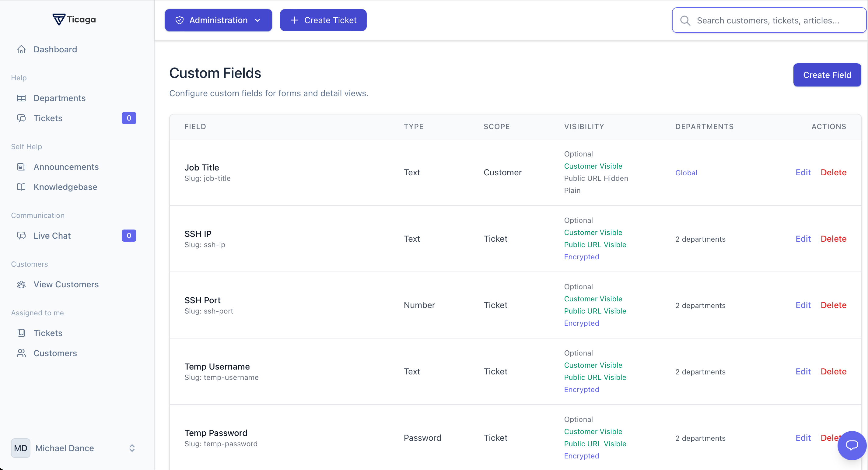Click the Announcements newspaper icon
The width and height of the screenshot is (868, 470).
pos(21,167)
